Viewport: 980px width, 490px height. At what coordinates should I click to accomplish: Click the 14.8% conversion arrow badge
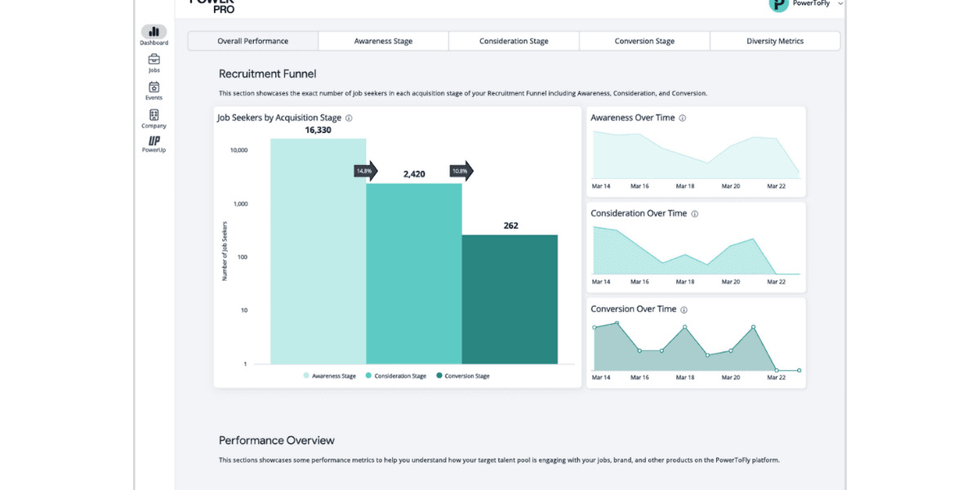coord(366,171)
